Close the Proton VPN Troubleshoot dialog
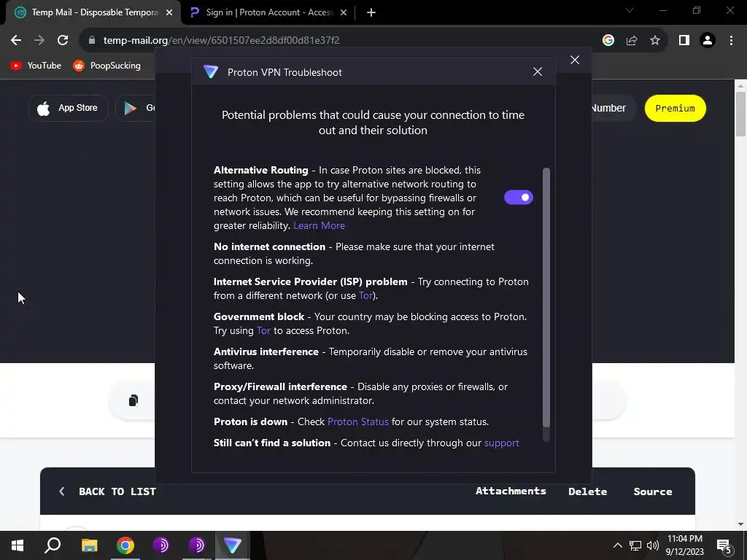Viewport: 747px width, 560px height. point(538,71)
